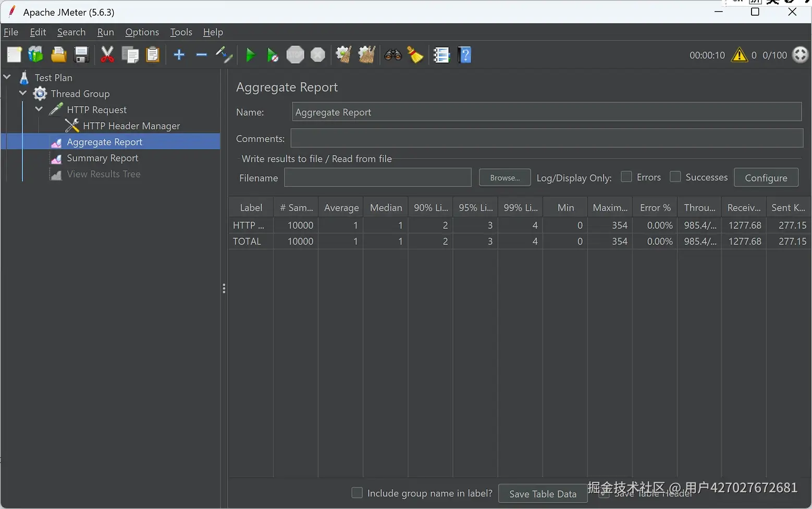Screen dimensions: 812x509
Task: Open the File menu
Action: (x=11, y=32)
